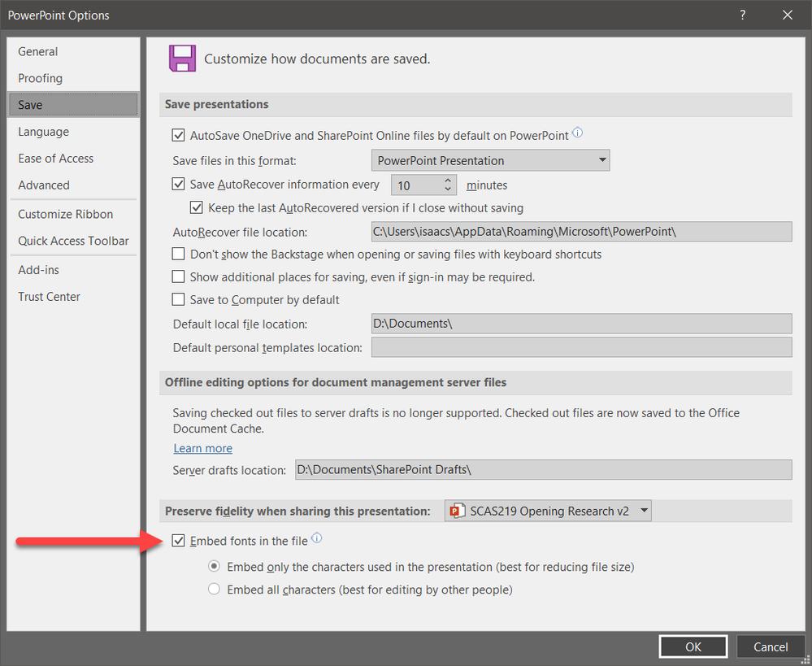Click the Default local file location field
Screen dimensions: 812x666
point(581,324)
